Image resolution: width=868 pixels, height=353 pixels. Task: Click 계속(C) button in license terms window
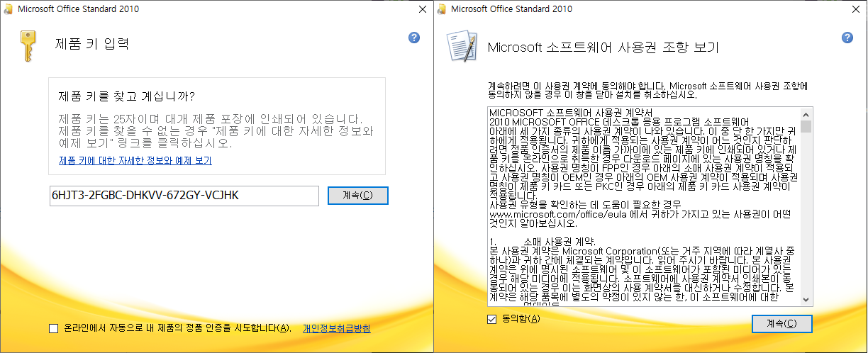pyautogui.click(x=781, y=323)
